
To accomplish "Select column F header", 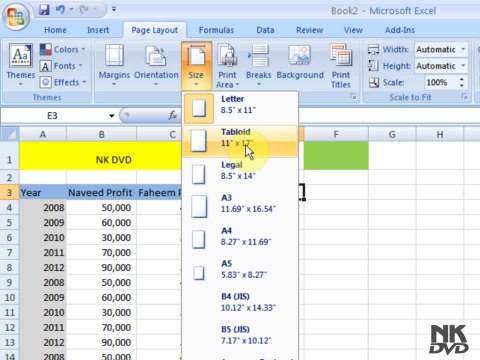I will tap(336, 134).
